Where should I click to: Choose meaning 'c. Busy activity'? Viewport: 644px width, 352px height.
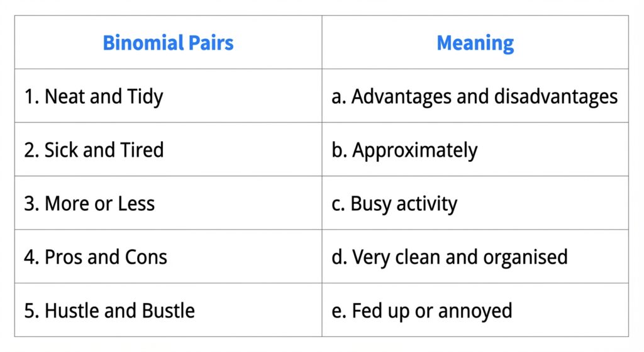coord(394,203)
